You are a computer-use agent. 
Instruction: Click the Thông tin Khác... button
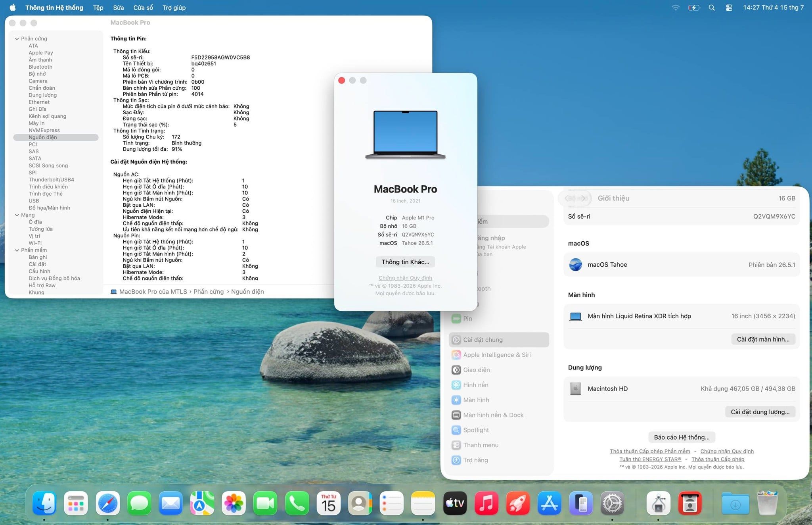(x=405, y=262)
